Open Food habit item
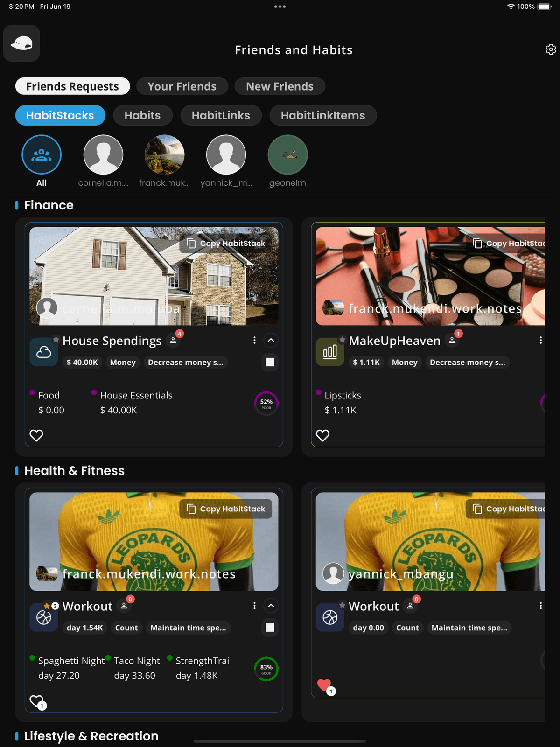 [47, 403]
